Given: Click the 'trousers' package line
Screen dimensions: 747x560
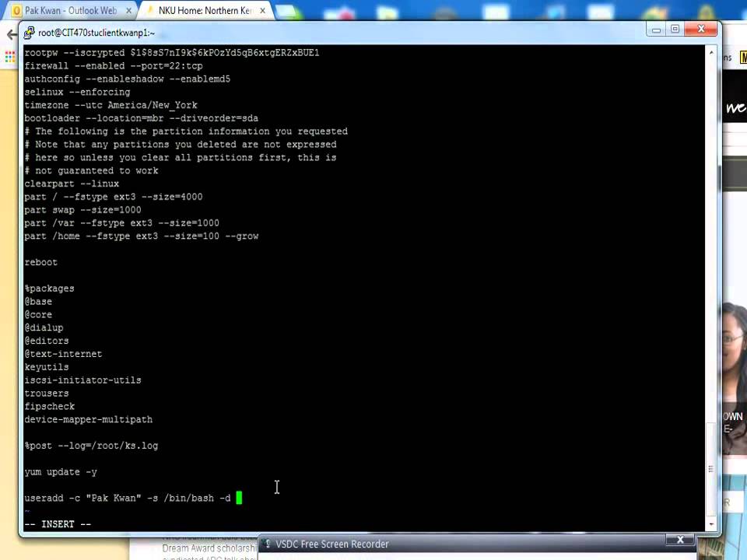Looking at the screenshot, I should tap(47, 394).
